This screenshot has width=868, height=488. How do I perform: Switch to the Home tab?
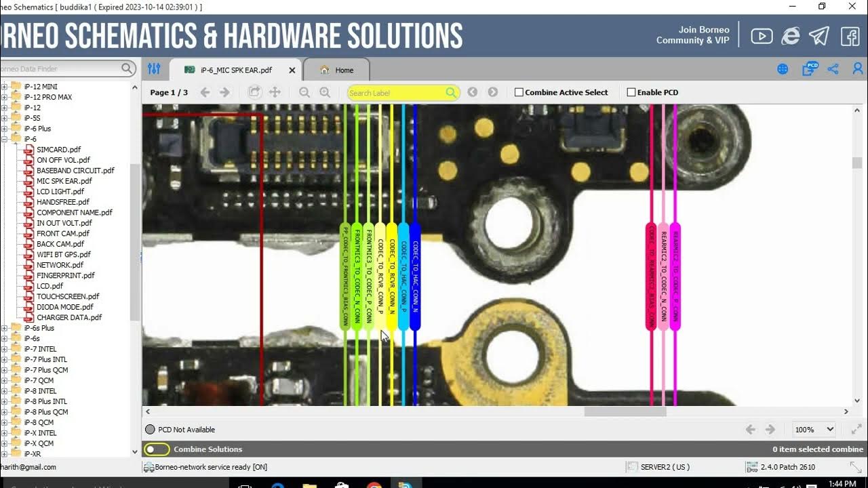pyautogui.click(x=337, y=70)
